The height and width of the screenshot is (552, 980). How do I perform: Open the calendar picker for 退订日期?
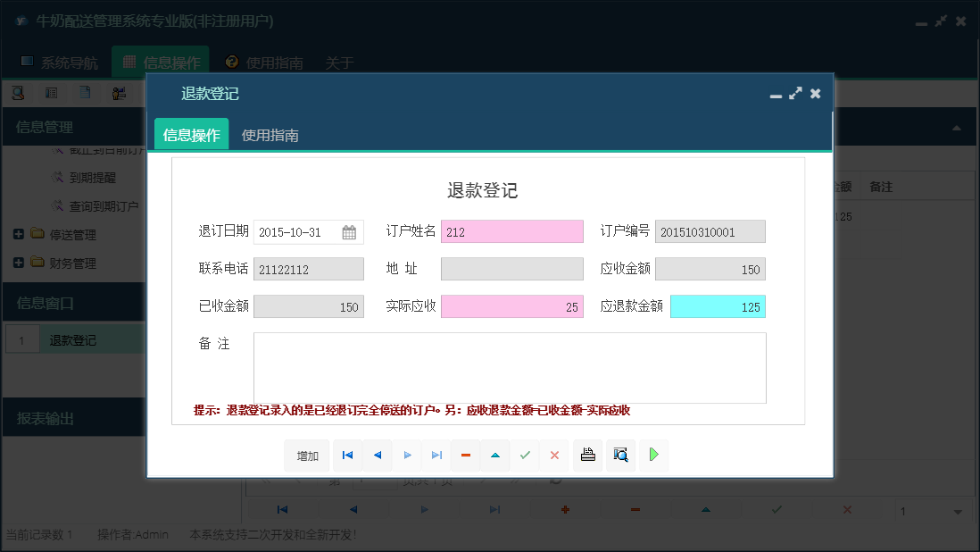click(x=351, y=231)
